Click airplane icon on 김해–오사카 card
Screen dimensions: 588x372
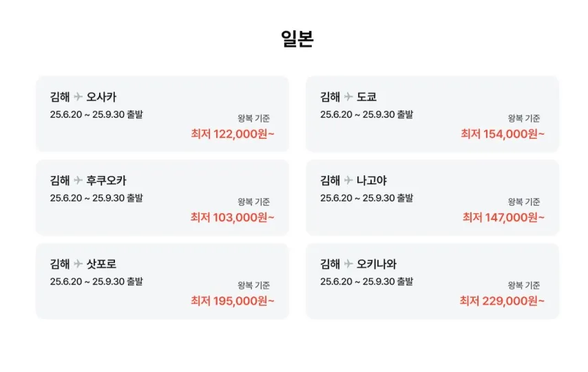pos(78,97)
